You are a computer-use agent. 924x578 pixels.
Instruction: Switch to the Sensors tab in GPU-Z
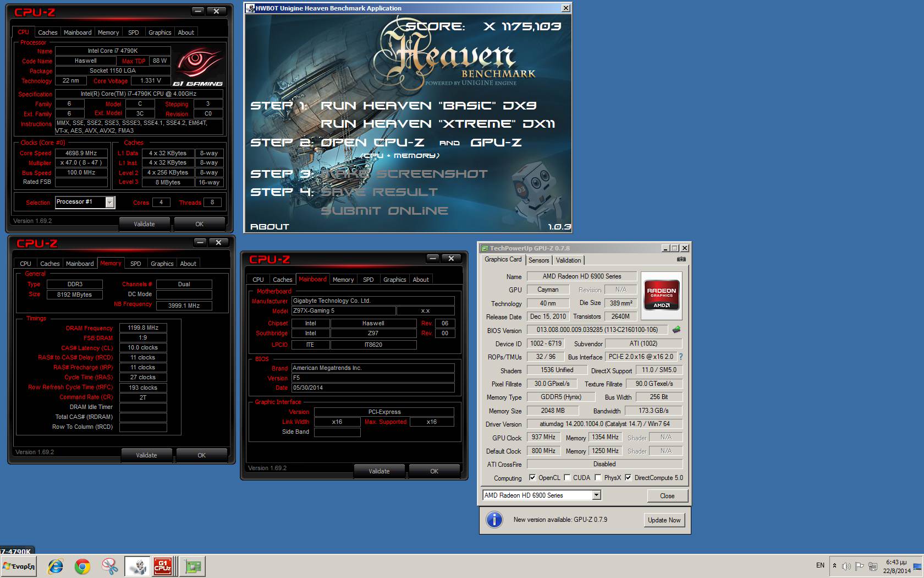pyautogui.click(x=539, y=260)
